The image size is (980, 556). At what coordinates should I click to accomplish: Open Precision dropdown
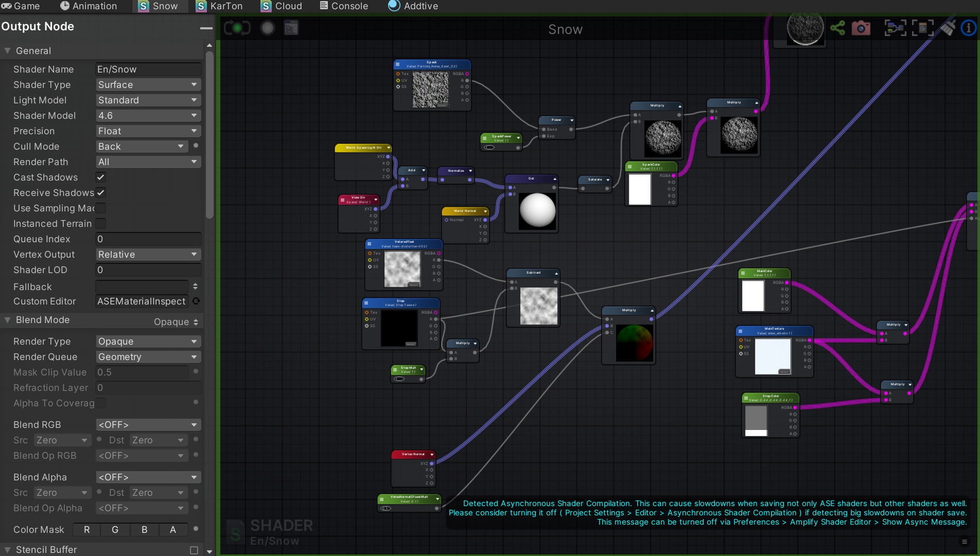[148, 131]
